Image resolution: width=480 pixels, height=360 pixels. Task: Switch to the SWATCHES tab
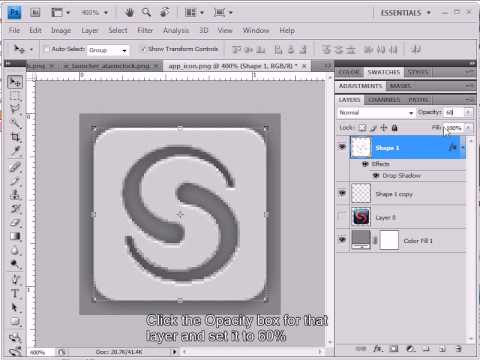383,72
